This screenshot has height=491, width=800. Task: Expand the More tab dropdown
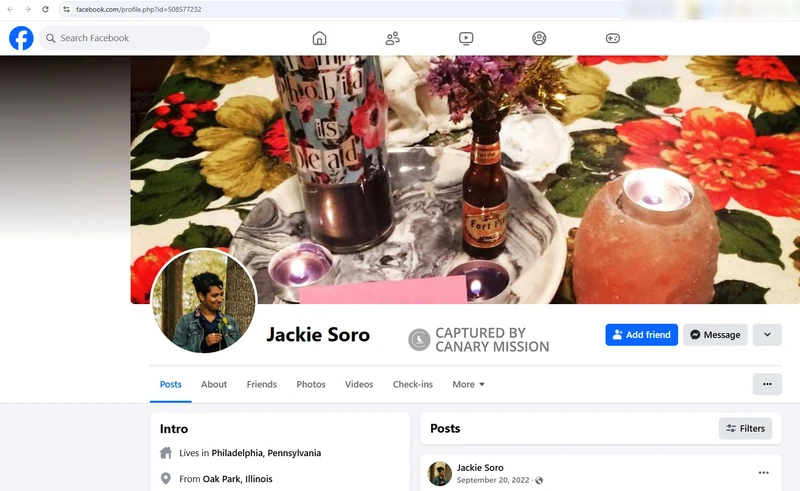pos(468,384)
